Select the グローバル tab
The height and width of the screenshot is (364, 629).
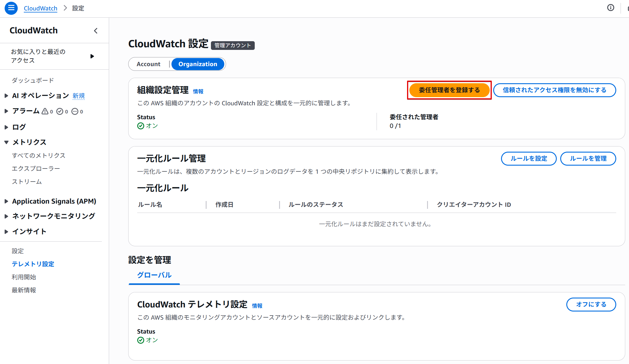[154, 275]
